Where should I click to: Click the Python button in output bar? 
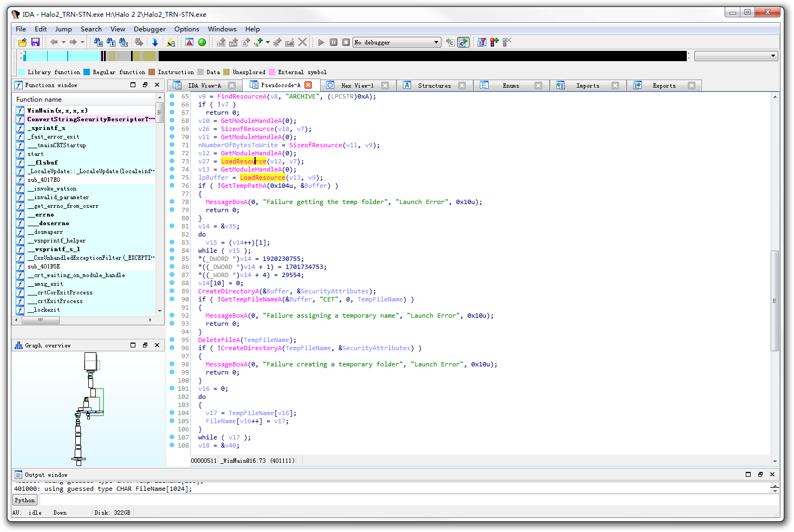[x=25, y=500]
